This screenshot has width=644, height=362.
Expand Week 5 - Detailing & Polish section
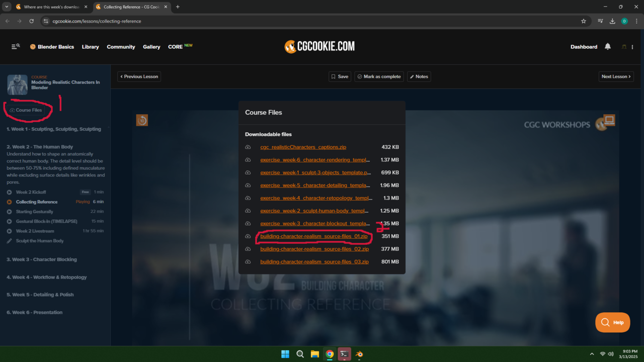(40, 295)
